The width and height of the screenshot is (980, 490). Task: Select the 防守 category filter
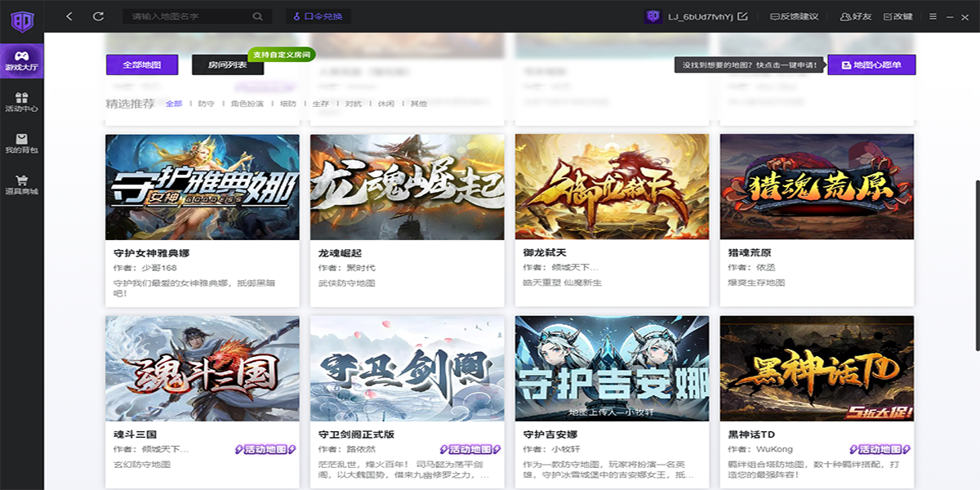[x=207, y=104]
